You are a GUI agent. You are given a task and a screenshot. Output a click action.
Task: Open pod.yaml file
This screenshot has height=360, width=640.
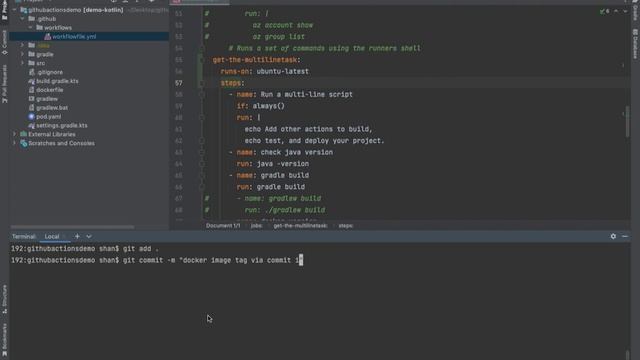(49, 117)
